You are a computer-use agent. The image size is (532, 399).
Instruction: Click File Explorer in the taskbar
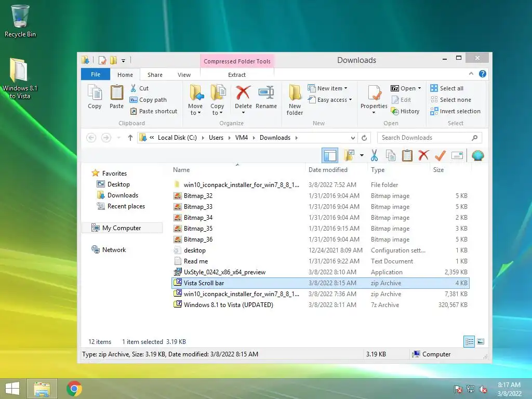click(x=42, y=389)
